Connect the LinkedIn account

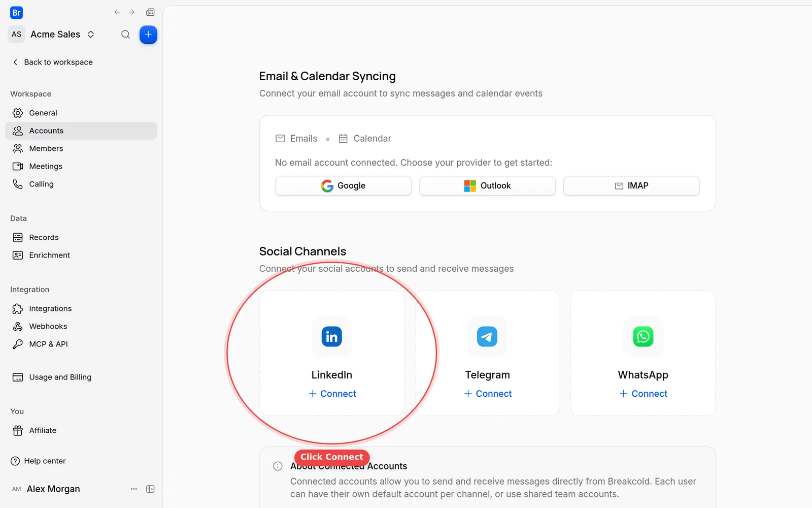pyautogui.click(x=332, y=394)
